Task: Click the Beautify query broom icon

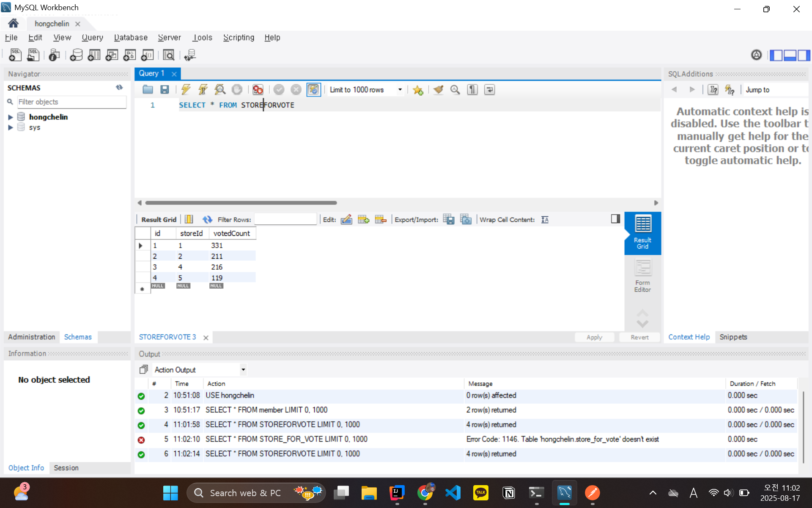Action: click(438, 90)
